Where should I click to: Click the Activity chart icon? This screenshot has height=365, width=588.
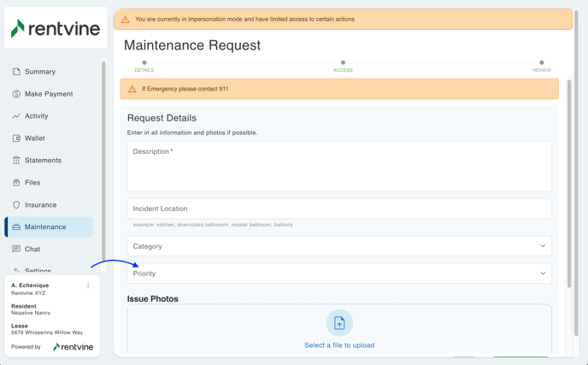pyautogui.click(x=16, y=116)
